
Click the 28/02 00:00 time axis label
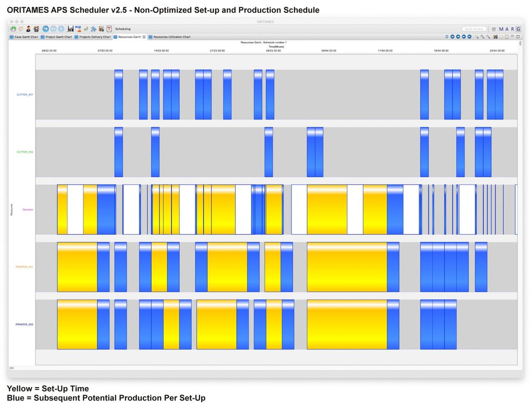coord(49,50)
